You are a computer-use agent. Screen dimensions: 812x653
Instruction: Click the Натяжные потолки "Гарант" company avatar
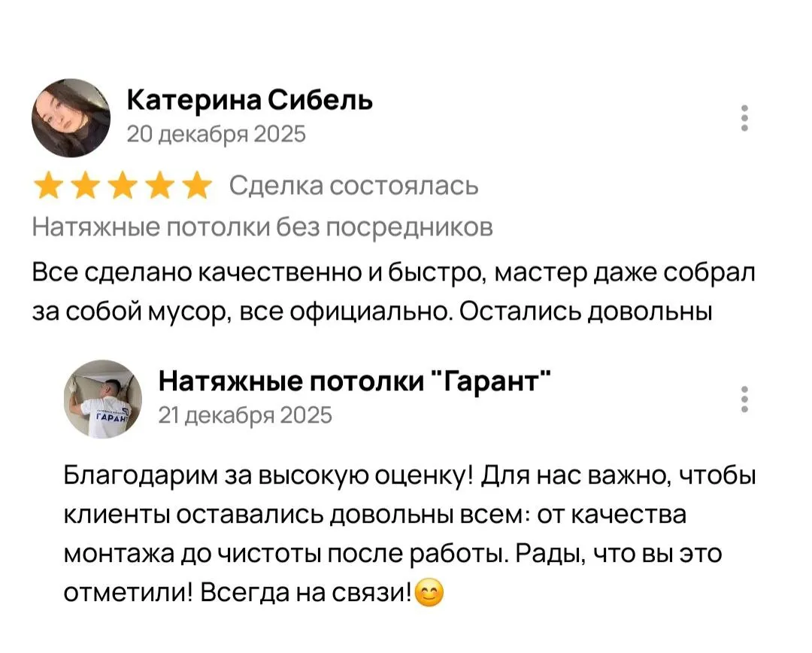[x=102, y=399]
